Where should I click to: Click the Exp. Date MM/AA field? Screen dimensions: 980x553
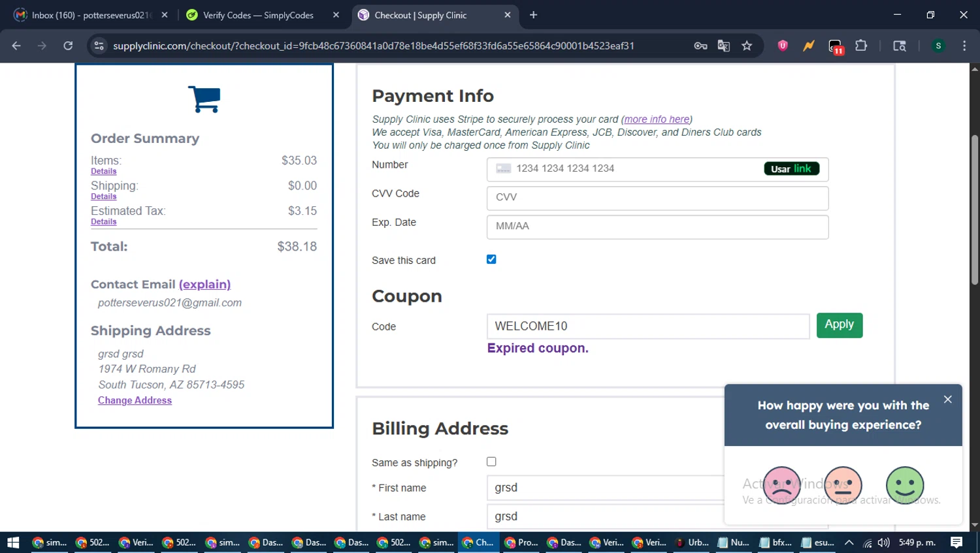(657, 227)
